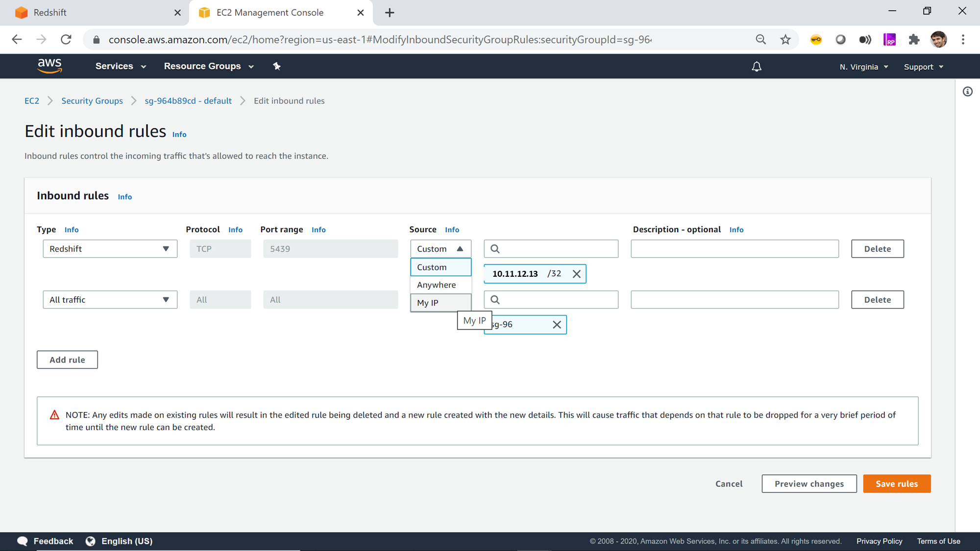Remove the sg-96 source tag
The width and height of the screenshot is (980, 551).
tap(557, 325)
